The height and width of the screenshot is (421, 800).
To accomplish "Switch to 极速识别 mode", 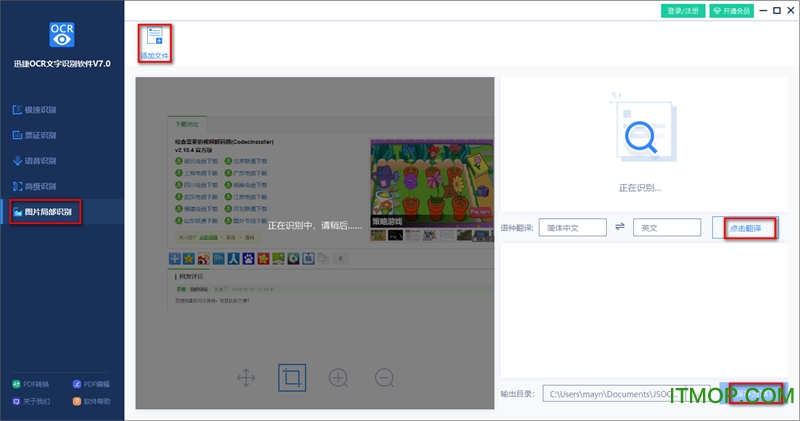I will click(40, 108).
